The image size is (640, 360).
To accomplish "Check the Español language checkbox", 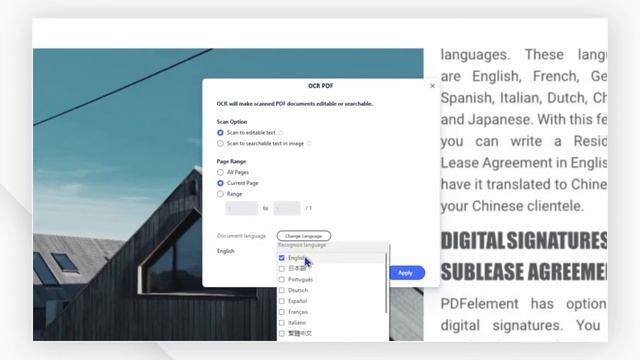I will (282, 301).
